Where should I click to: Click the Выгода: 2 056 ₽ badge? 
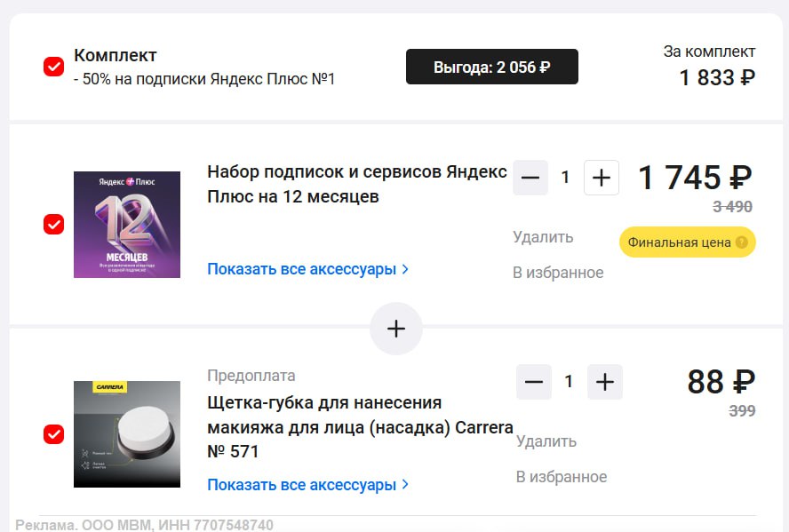click(492, 67)
